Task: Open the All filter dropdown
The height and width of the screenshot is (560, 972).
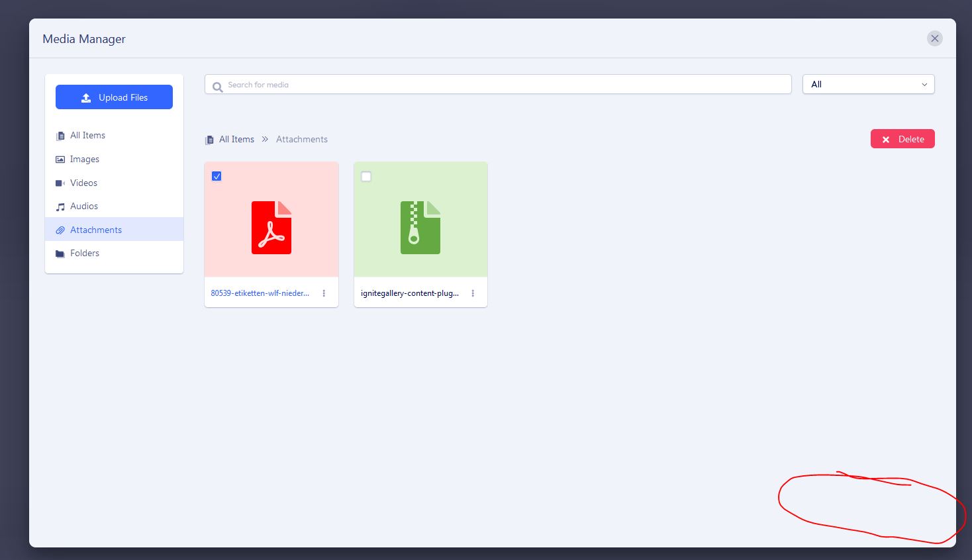Action: click(x=868, y=85)
